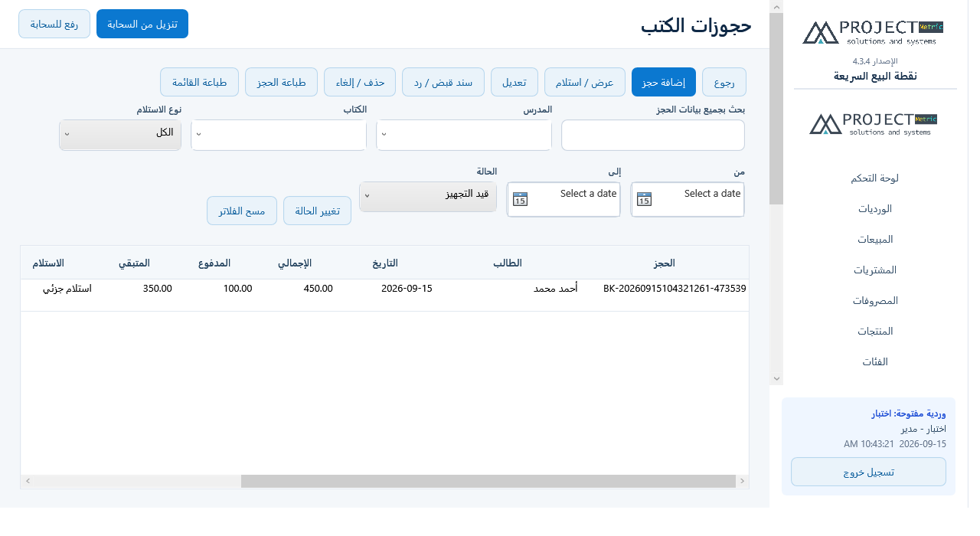This screenshot has height=536, width=980.
Task: Click إضافة حجز to add a booking
Action: (x=664, y=82)
